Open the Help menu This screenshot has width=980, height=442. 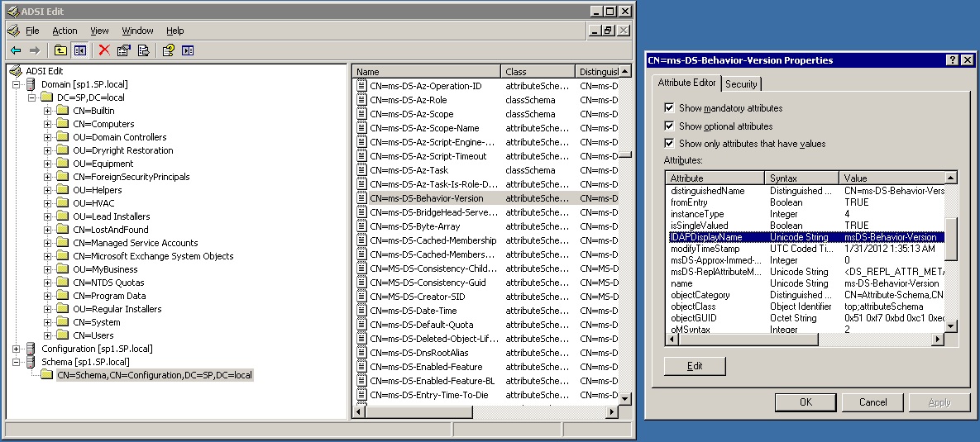[175, 31]
